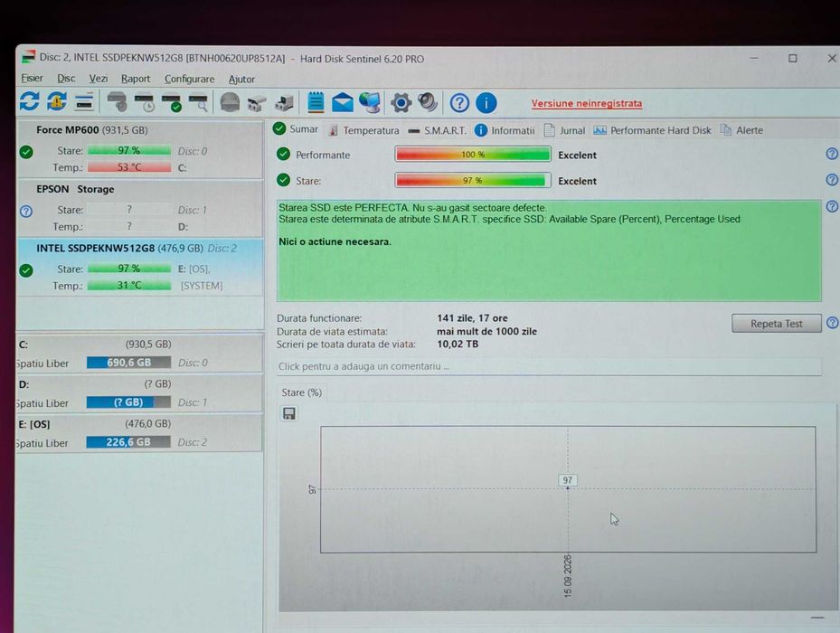Click the envelope email icon
This screenshot has width=840, height=633.
pyautogui.click(x=343, y=102)
